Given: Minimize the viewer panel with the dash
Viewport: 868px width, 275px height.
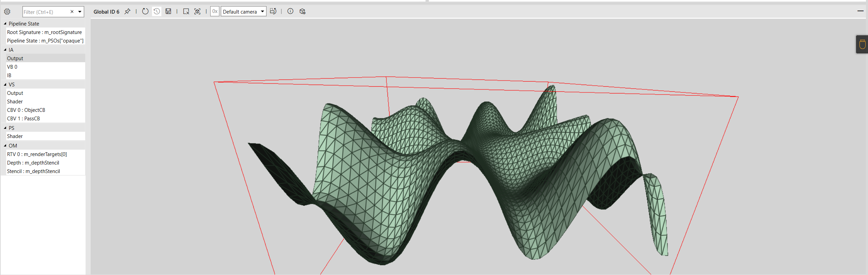Looking at the screenshot, I should point(860,11).
